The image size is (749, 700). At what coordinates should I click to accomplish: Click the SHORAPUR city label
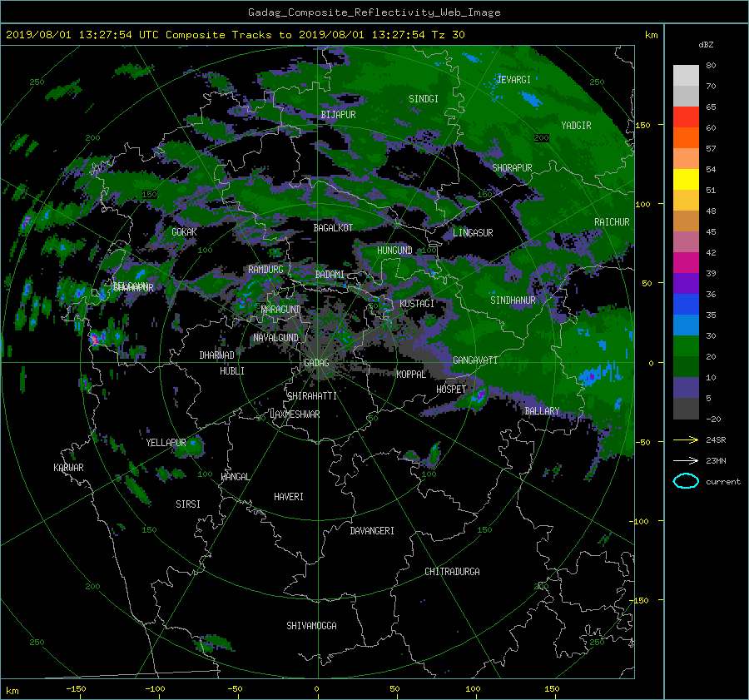[x=512, y=168]
